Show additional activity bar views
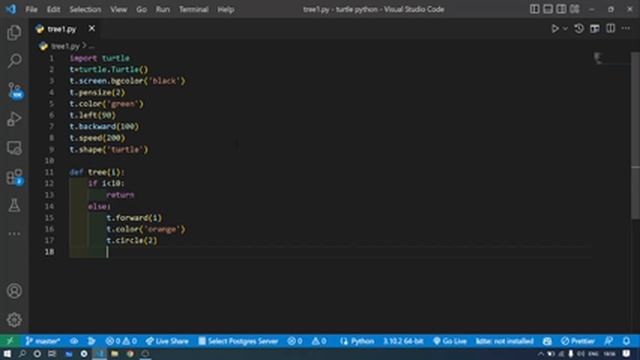Image resolution: width=640 pixels, height=360 pixels. 14,234
